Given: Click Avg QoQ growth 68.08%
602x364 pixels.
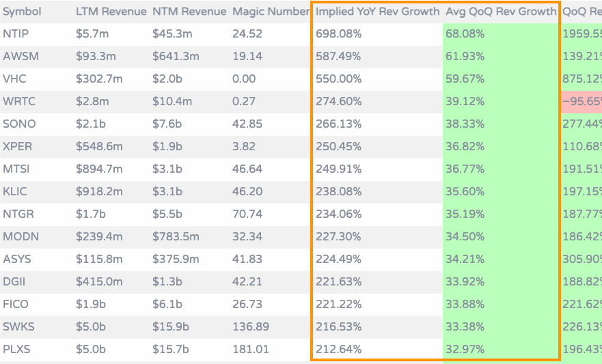Looking at the screenshot, I should point(465,33).
